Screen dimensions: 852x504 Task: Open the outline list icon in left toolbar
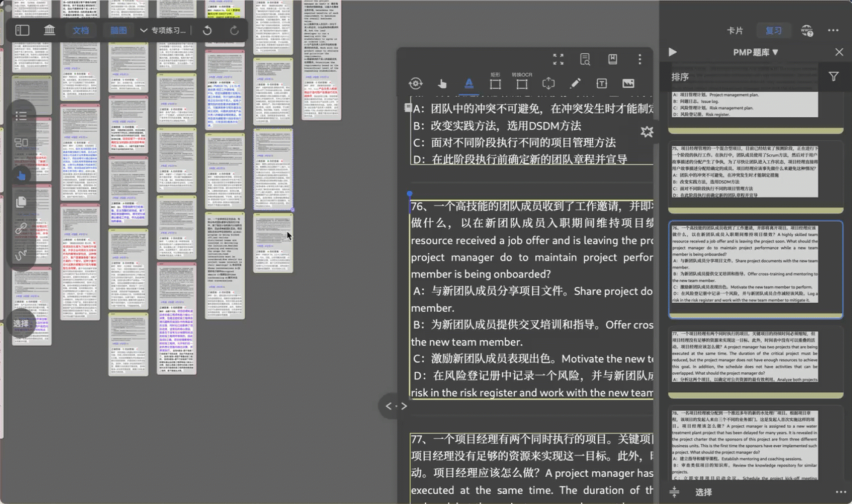[21, 115]
